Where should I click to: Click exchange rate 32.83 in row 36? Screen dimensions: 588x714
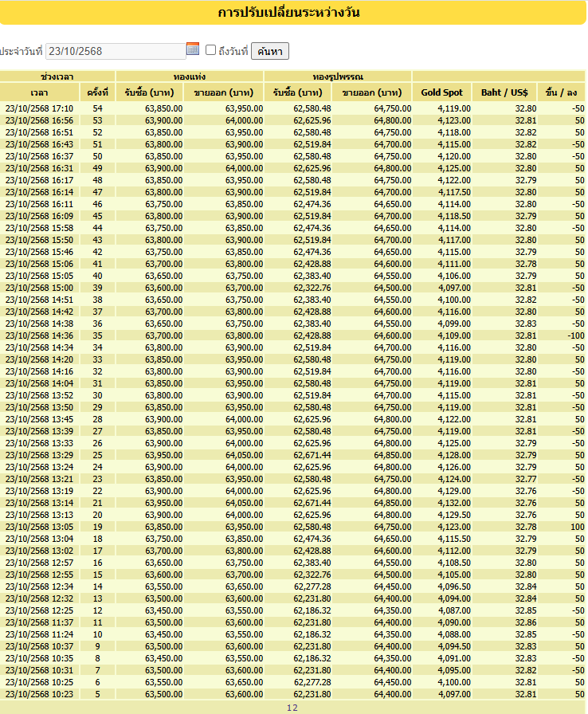pos(526,324)
